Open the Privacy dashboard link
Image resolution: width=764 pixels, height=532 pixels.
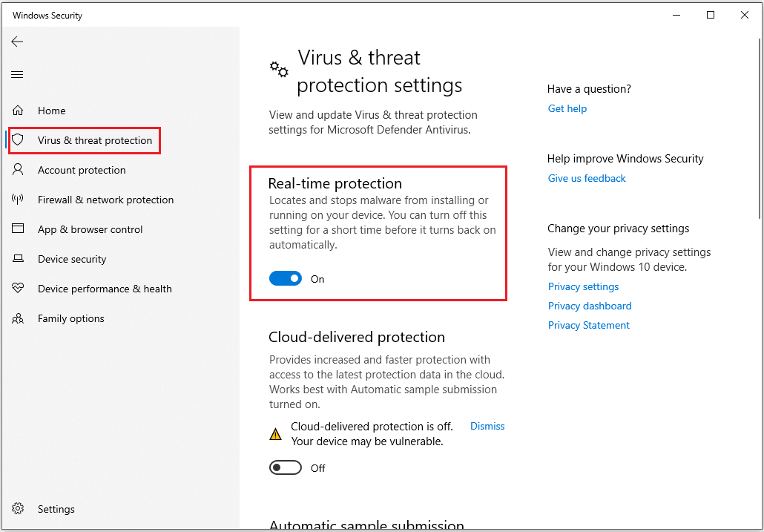(x=590, y=306)
